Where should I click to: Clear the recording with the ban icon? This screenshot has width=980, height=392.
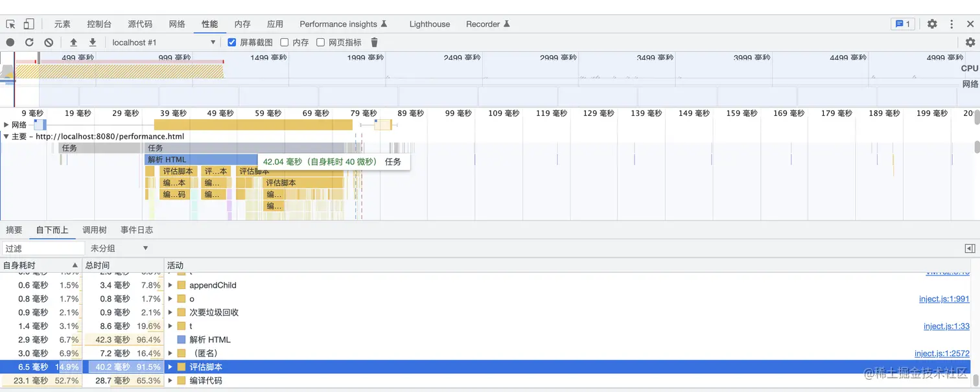tap(49, 42)
